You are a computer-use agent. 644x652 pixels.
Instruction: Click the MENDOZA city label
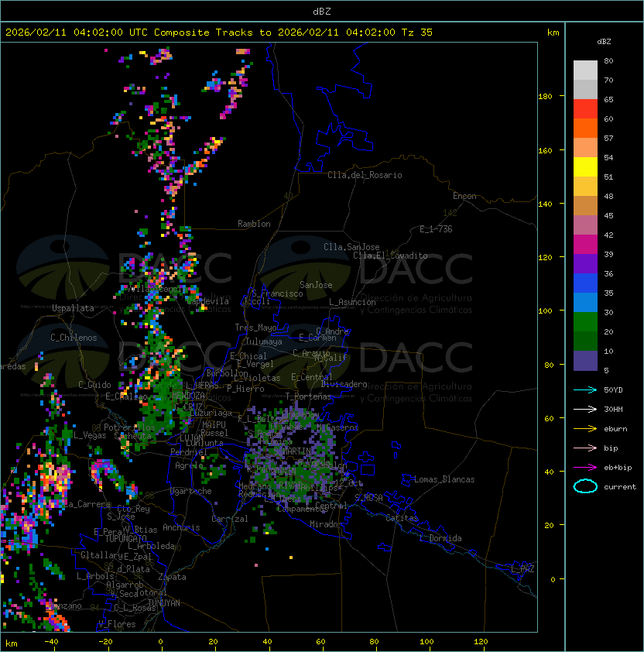coord(188,395)
